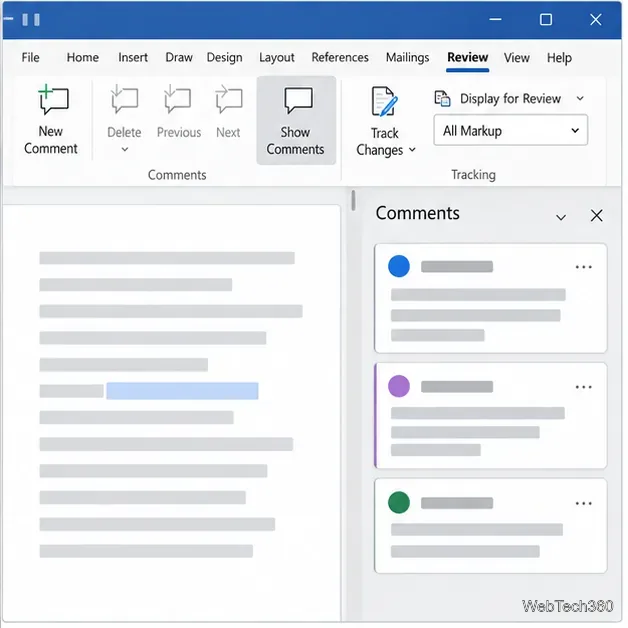Click the Display for Review icon
The width and height of the screenshot is (628, 628).
pos(443,99)
